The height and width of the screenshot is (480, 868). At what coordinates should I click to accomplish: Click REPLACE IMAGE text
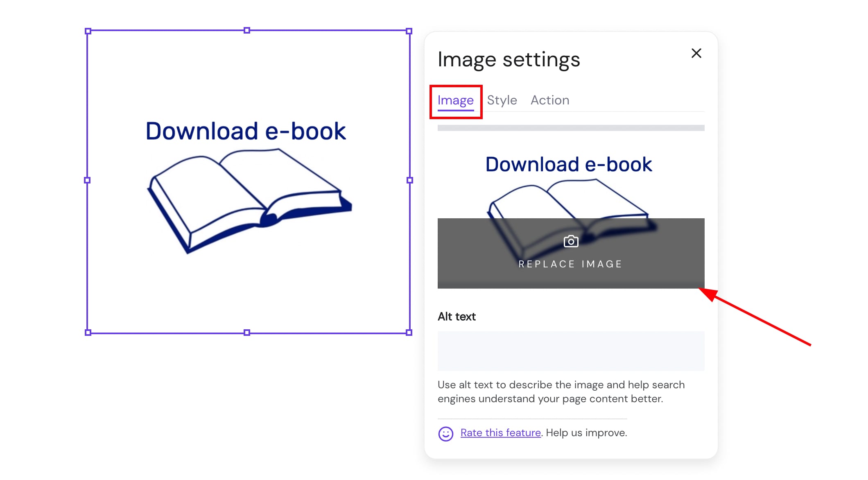(x=570, y=264)
